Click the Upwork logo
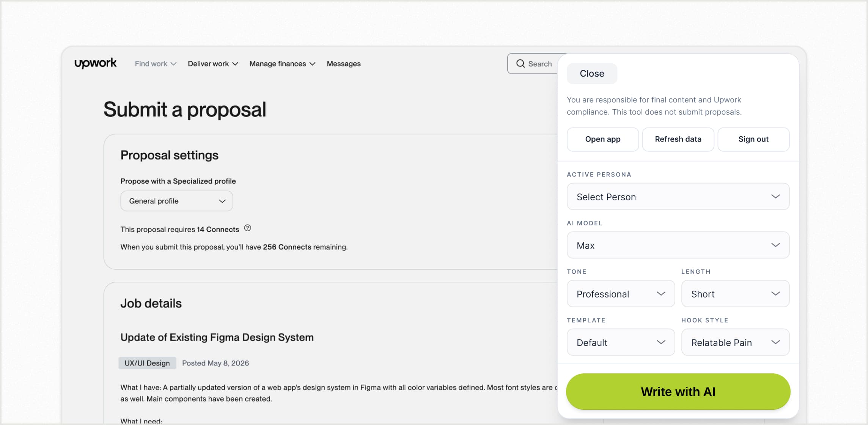 pos(95,63)
